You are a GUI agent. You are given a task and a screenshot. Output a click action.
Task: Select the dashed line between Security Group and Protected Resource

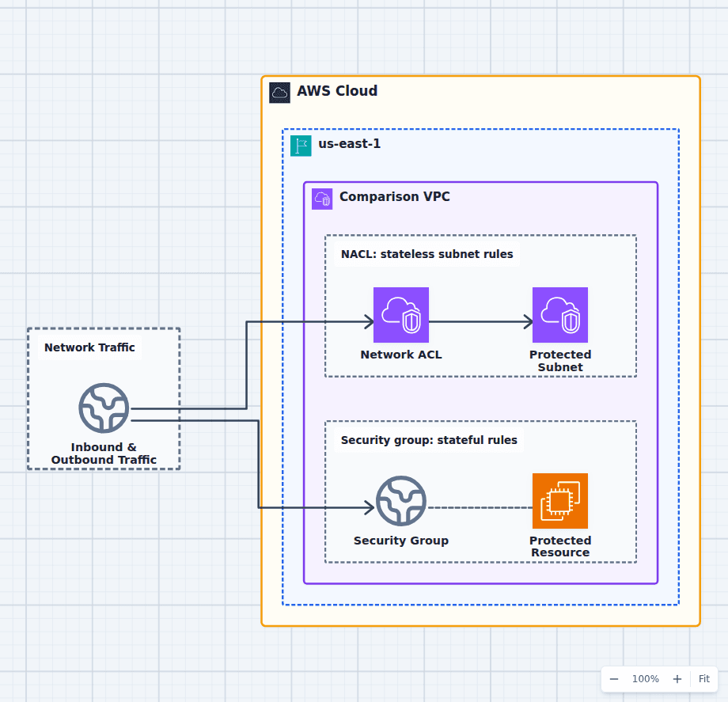[x=480, y=507]
